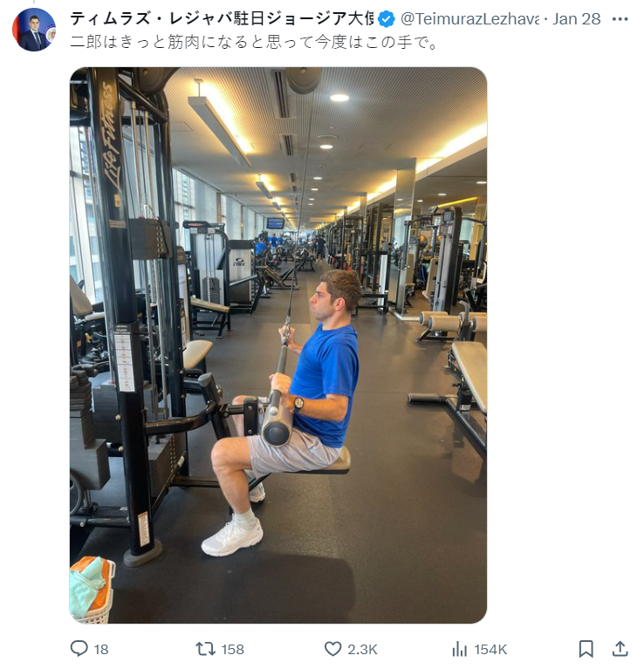The width and height of the screenshot is (644, 669).
Task: Share the tweet using the upload arrow icon
Action: click(620, 649)
